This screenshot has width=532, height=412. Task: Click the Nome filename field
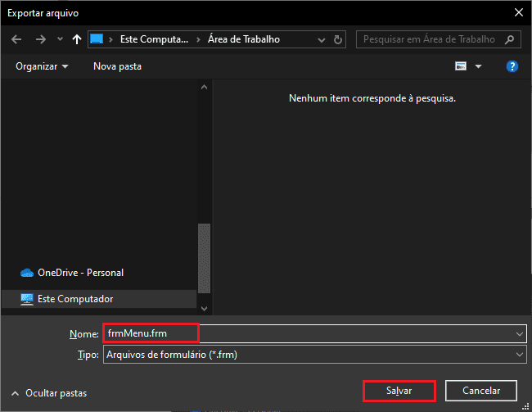coord(311,333)
